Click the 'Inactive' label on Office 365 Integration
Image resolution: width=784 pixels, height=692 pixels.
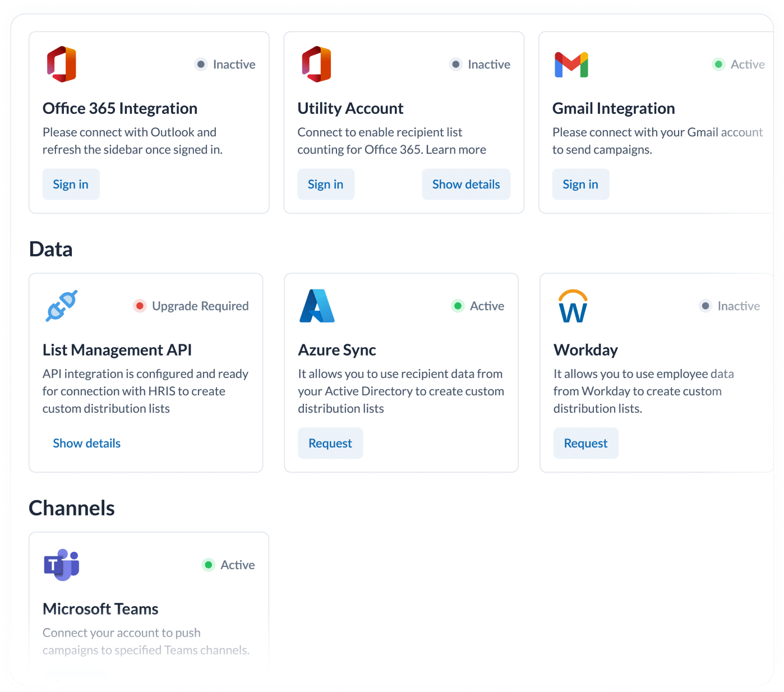click(234, 64)
